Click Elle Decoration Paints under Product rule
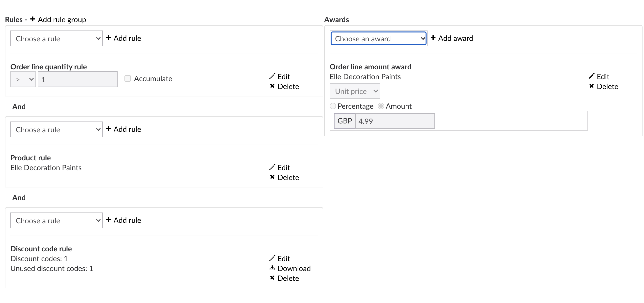 point(46,167)
